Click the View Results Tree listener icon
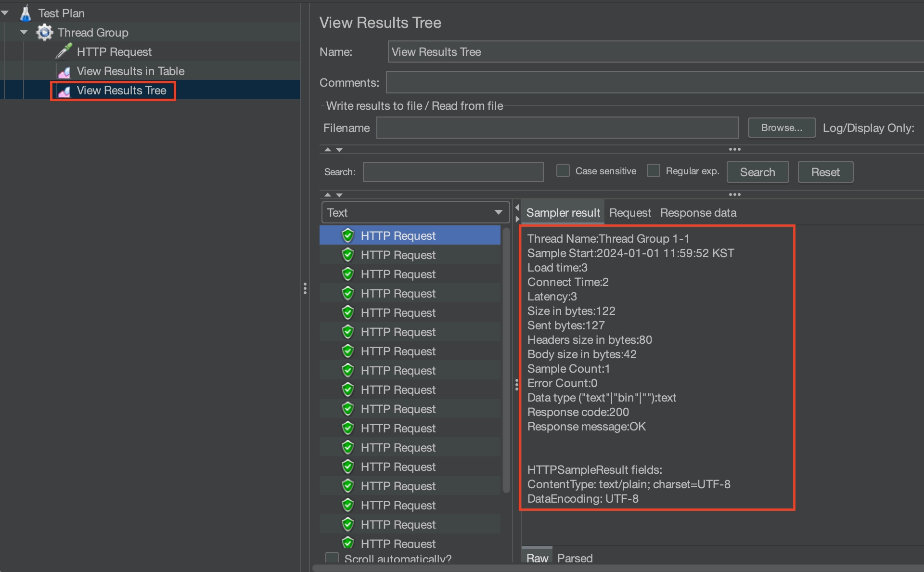 (x=64, y=91)
